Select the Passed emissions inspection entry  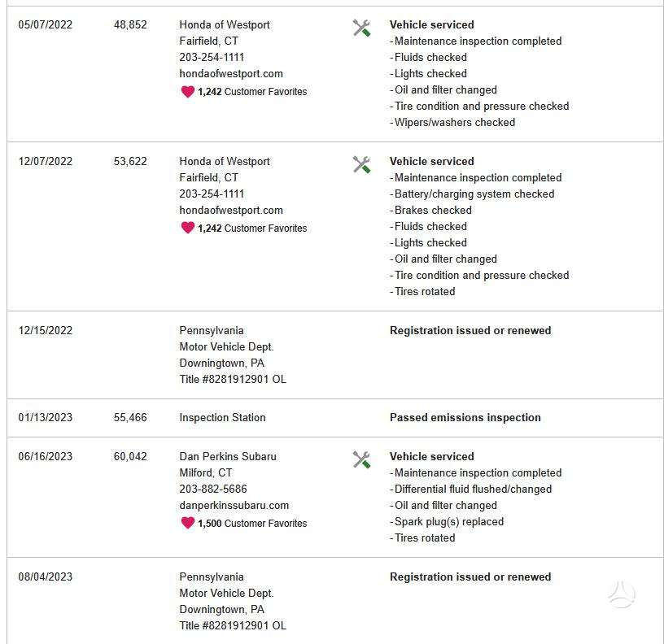click(465, 418)
